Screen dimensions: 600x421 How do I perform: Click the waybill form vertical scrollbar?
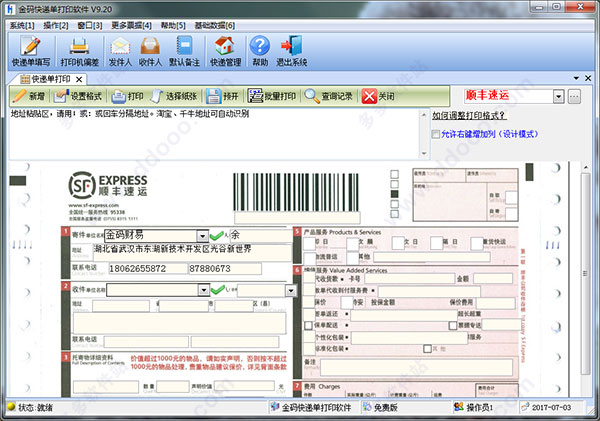click(585, 273)
